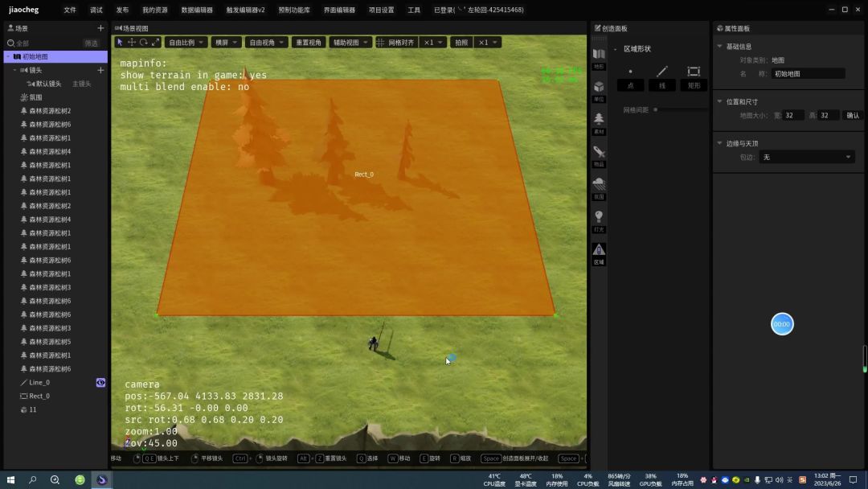Select the move tool in the scene toolbar

click(132, 42)
